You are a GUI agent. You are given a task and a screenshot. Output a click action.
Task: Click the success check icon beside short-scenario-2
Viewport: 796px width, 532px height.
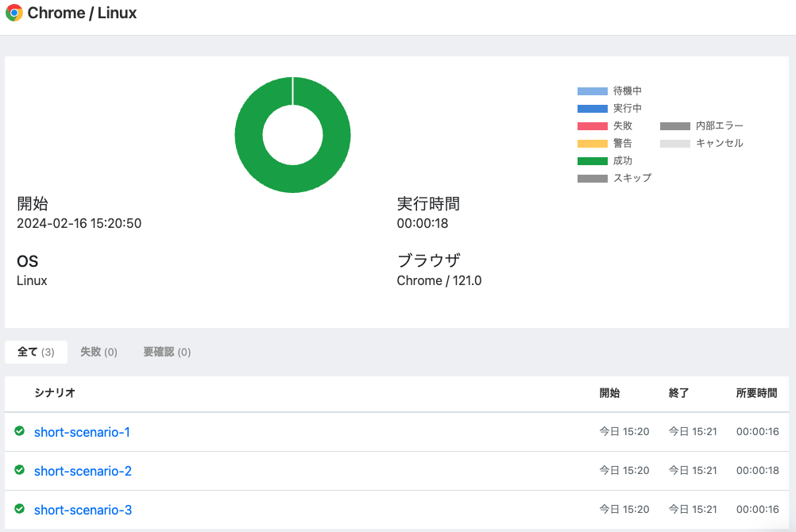[x=19, y=470]
